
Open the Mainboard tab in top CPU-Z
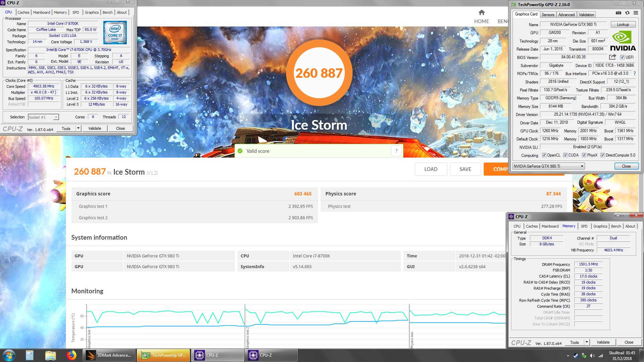pos(42,12)
